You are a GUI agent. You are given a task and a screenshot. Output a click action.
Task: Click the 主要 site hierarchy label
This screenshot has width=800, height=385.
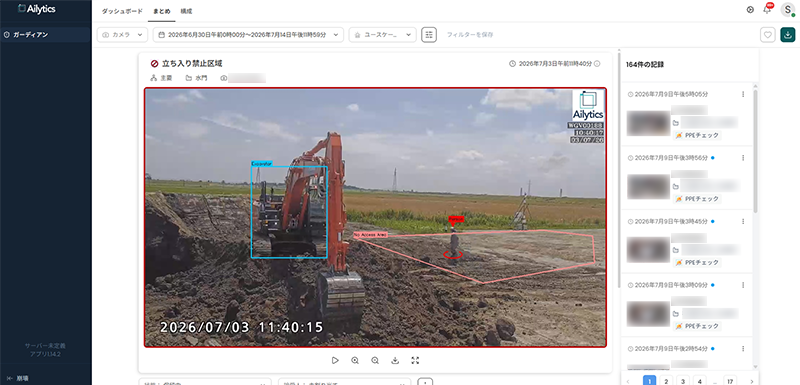click(166, 78)
